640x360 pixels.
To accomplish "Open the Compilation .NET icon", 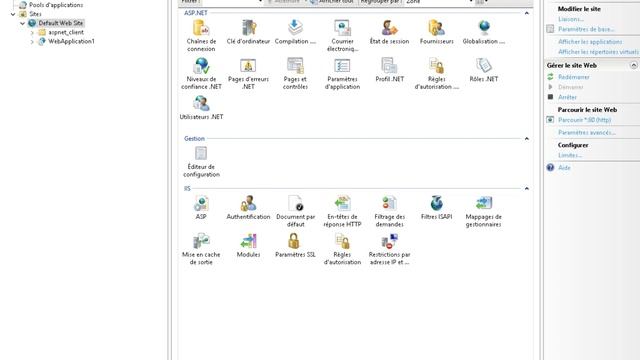I will [x=295, y=32].
